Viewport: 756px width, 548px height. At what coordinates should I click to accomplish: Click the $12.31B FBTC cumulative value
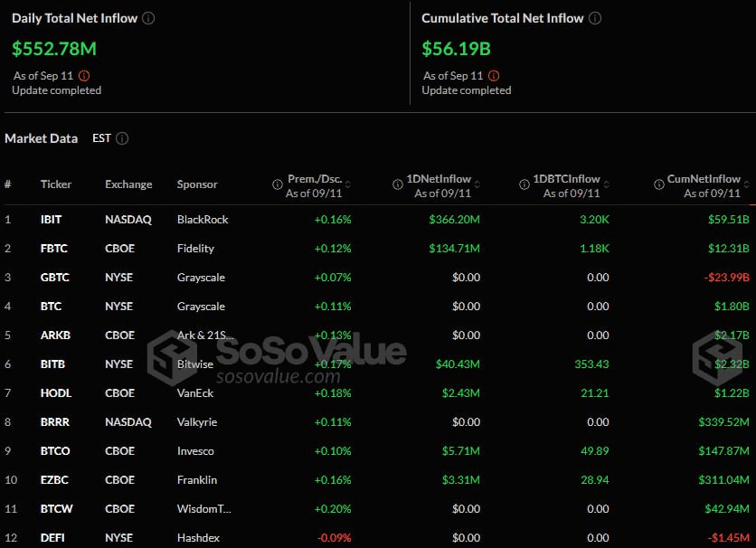(729, 248)
